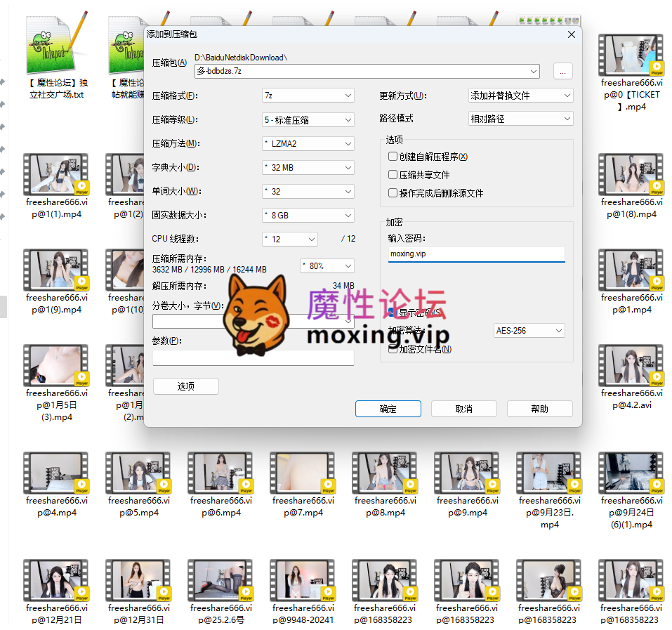This screenshot has height=630, width=672.
Task: Select video file freeshare666.vip@1(9).mp4
Action: [x=55, y=270]
